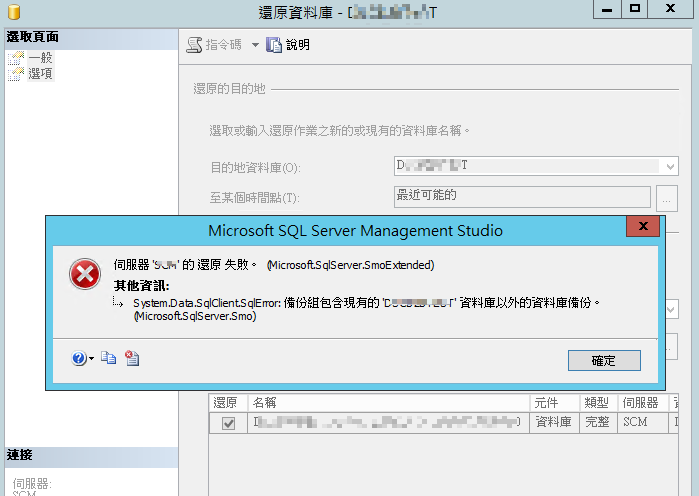Minimize the 還原資料庫 window
The height and width of the screenshot is (496, 699).
coord(607,9)
